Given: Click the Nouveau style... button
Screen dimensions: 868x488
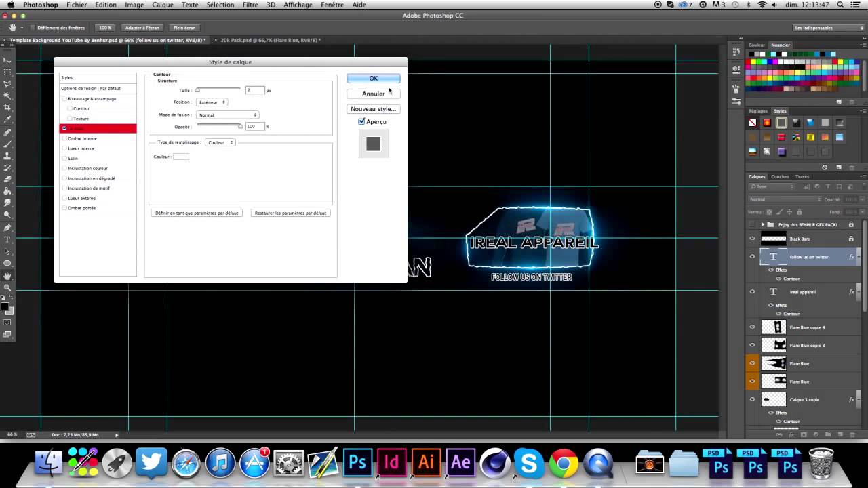Looking at the screenshot, I should (373, 109).
